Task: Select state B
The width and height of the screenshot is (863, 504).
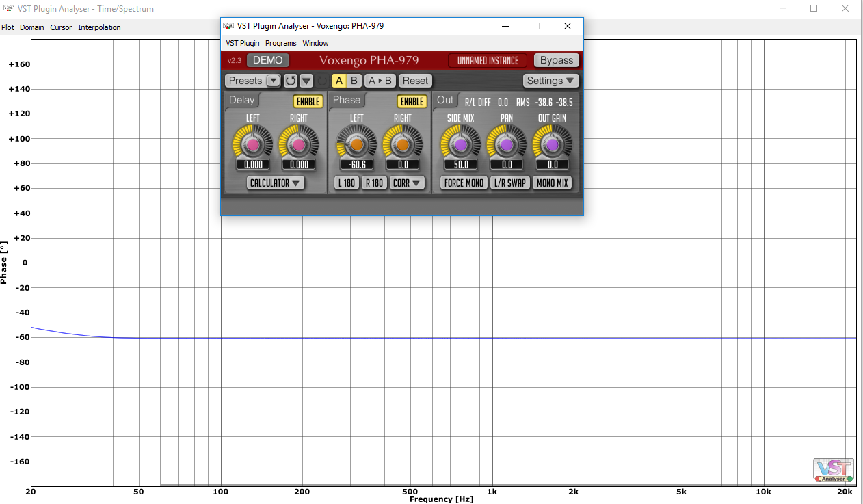Action: [x=354, y=81]
